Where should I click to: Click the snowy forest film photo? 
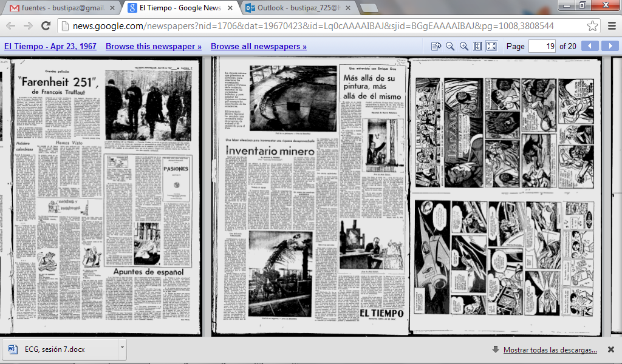[148, 106]
